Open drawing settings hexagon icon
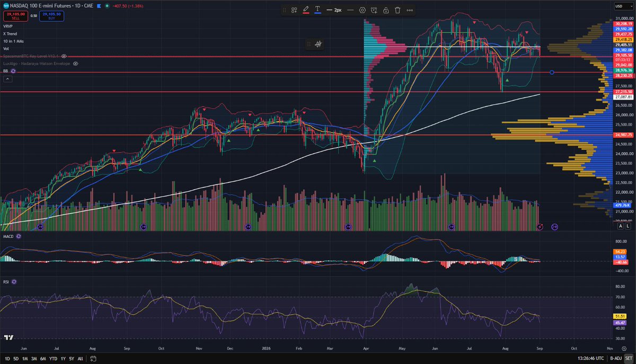636x364 pixels. 363,10
